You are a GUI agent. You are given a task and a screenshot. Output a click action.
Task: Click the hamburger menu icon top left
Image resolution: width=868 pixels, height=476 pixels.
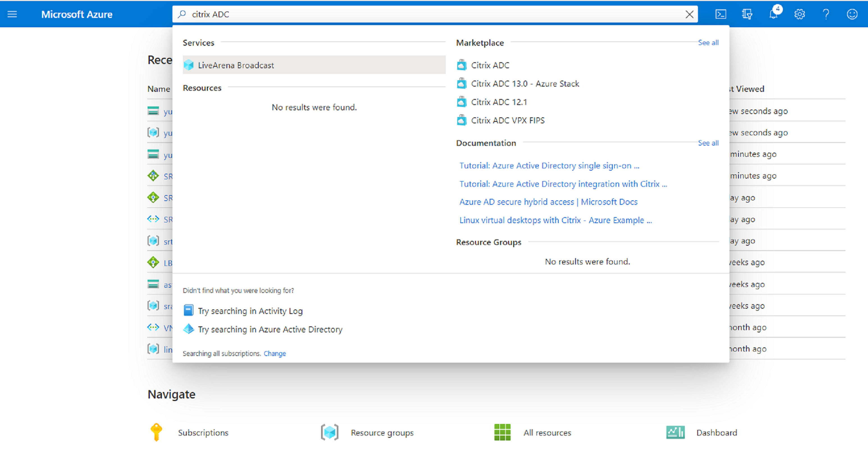12,14
